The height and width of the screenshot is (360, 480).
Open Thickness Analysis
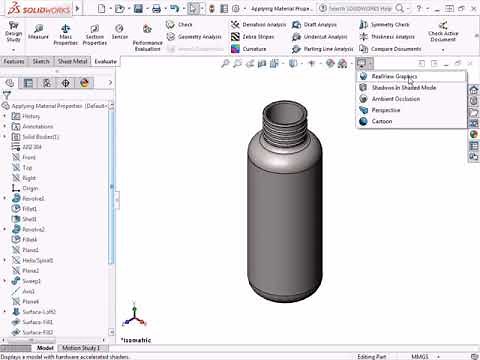(x=387, y=37)
